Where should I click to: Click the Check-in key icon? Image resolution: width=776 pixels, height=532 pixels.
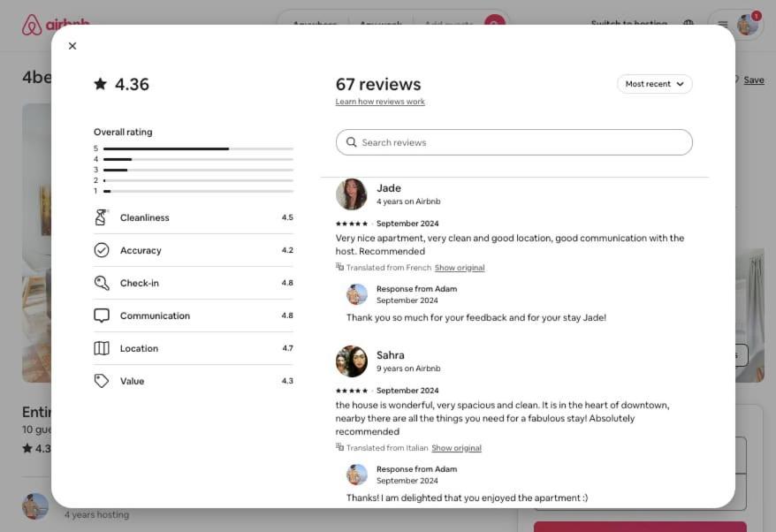102,283
